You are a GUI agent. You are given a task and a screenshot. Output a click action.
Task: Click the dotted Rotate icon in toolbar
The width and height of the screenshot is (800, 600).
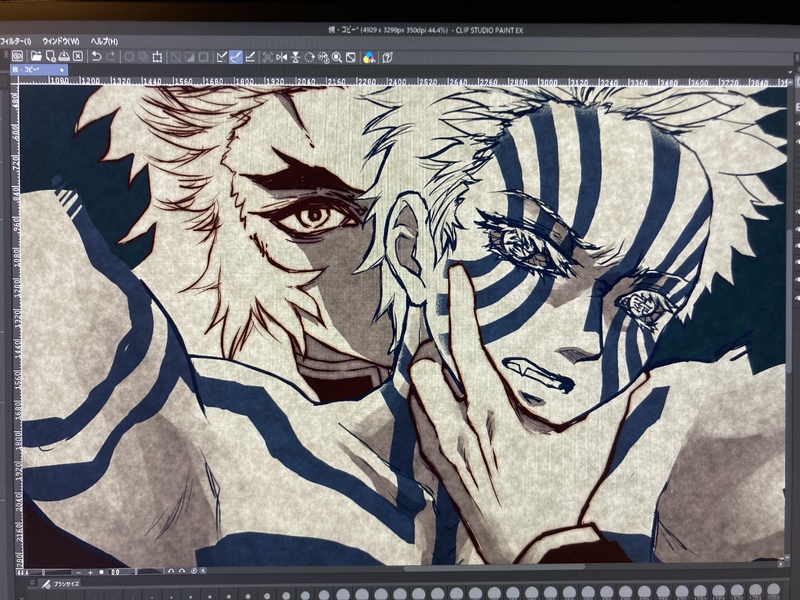click(x=309, y=58)
